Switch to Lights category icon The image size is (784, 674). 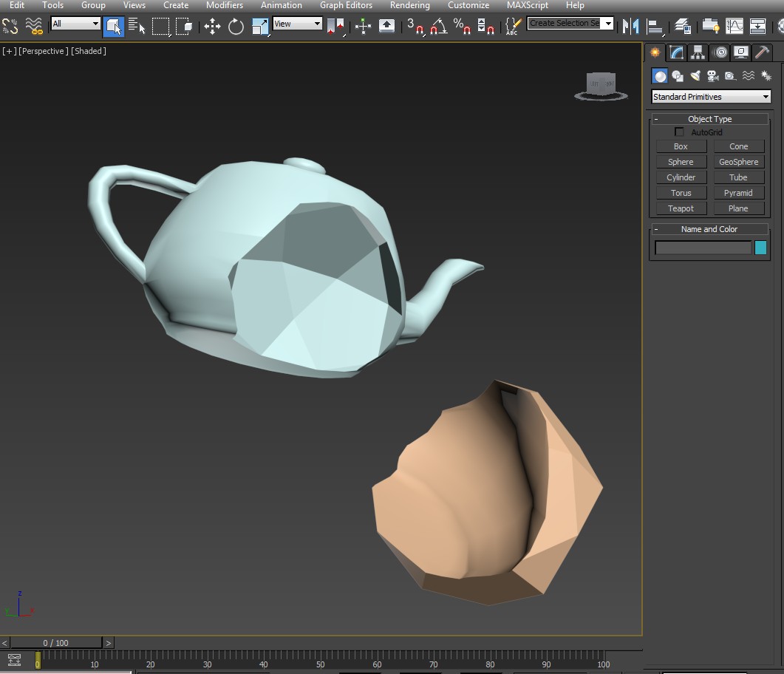point(695,76)
